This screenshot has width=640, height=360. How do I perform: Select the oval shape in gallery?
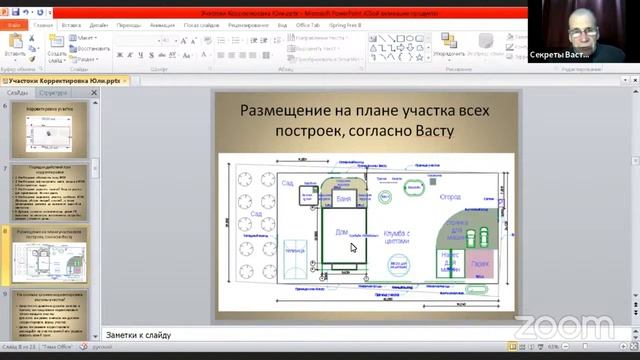410,38
